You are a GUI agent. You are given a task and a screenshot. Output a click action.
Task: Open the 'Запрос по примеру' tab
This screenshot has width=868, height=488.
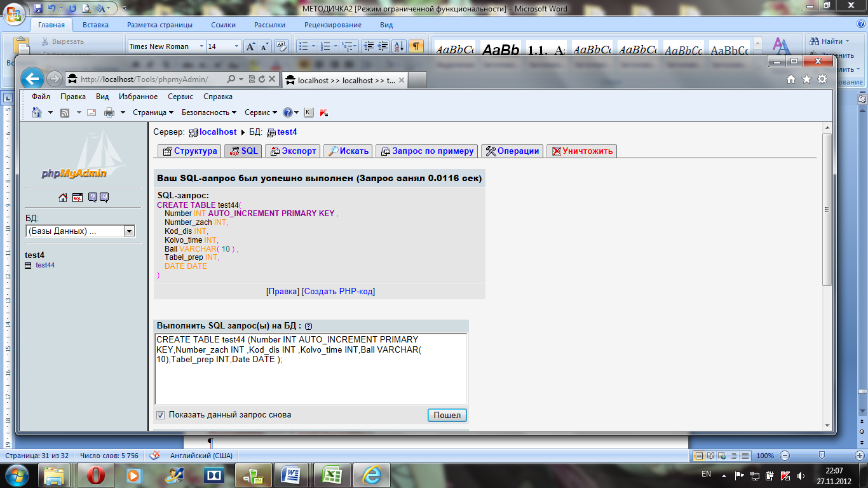tap(427, 151)
